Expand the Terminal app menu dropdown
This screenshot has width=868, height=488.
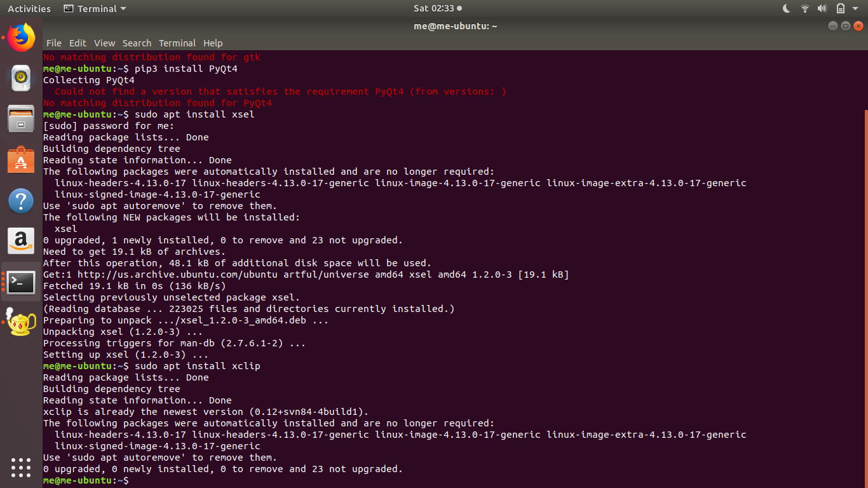click(95, 8)
